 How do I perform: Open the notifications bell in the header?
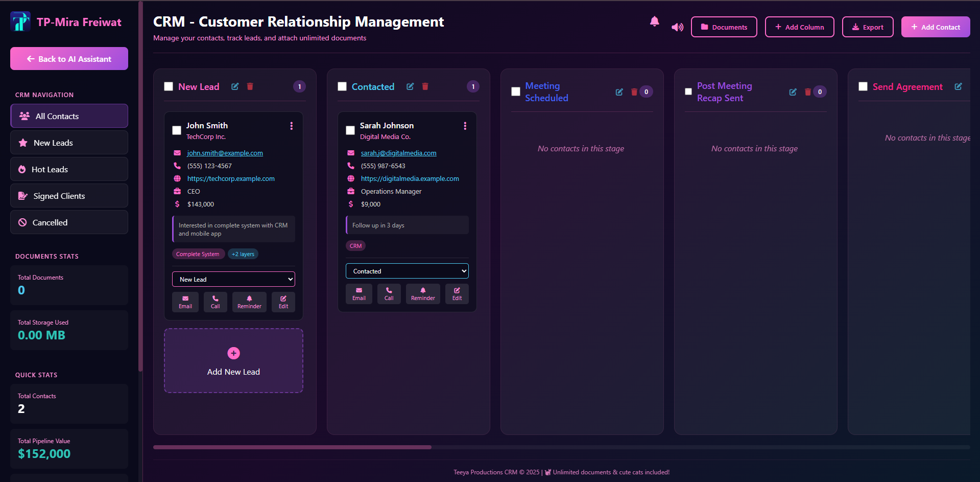coord(654,22)
